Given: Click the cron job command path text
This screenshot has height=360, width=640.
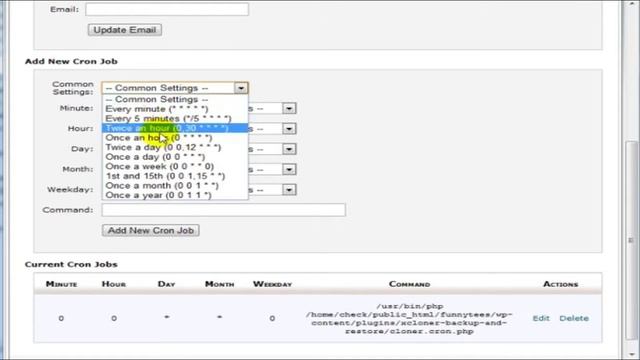Looking at the screenshot, I should (409, 318).
